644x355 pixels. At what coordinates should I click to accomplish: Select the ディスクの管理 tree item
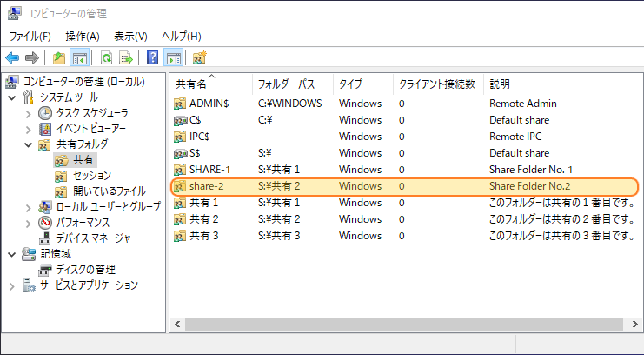[86, 270]
